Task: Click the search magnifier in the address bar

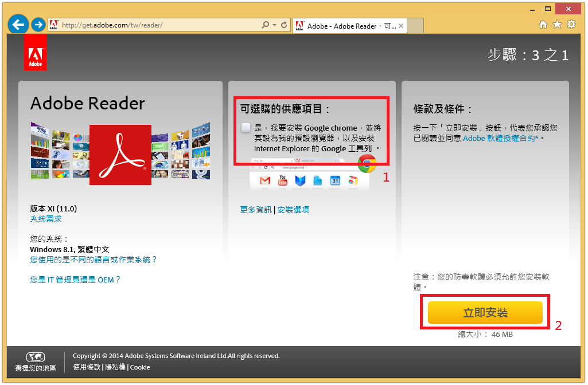Action: [265, 25]
